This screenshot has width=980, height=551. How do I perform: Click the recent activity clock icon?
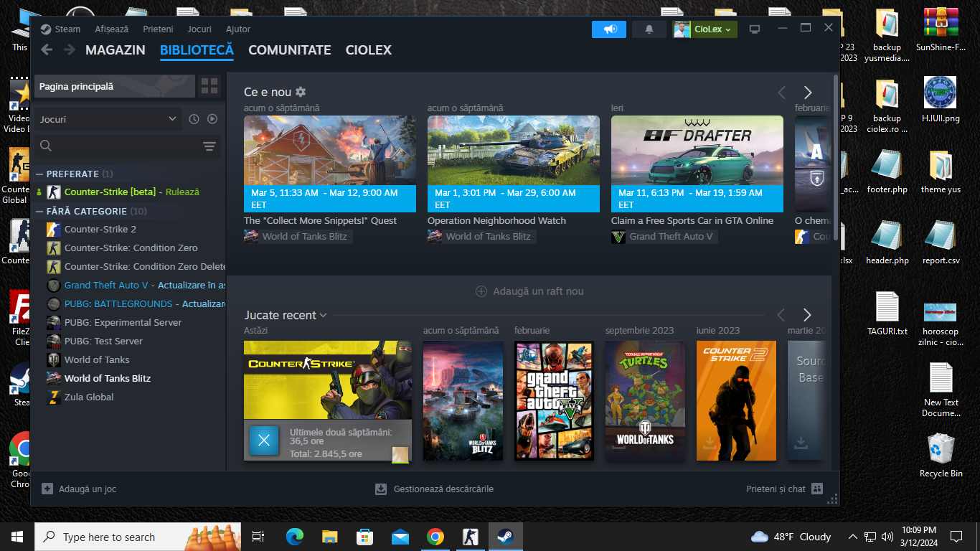point(194,119)
